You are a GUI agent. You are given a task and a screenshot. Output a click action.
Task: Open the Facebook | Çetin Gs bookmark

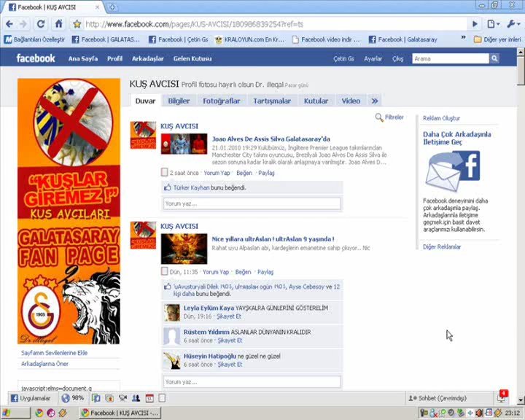pyautogui.click(x=178, y=39)
